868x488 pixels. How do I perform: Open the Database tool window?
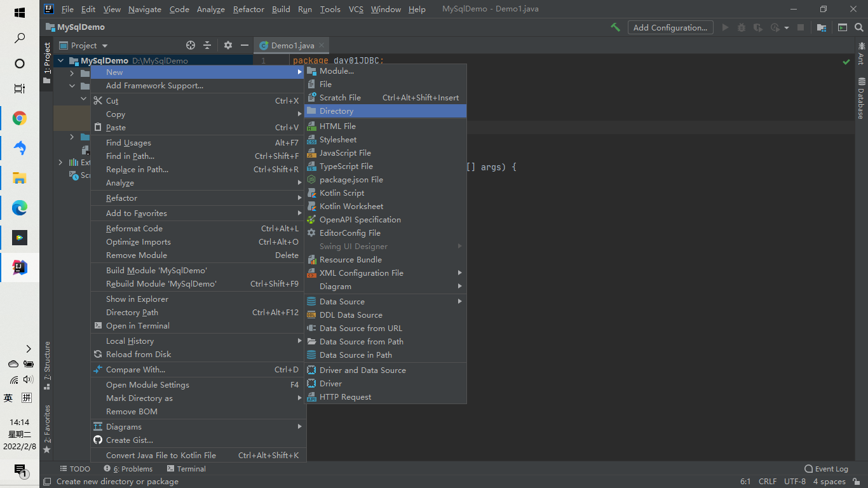click(x=861, y=98)
